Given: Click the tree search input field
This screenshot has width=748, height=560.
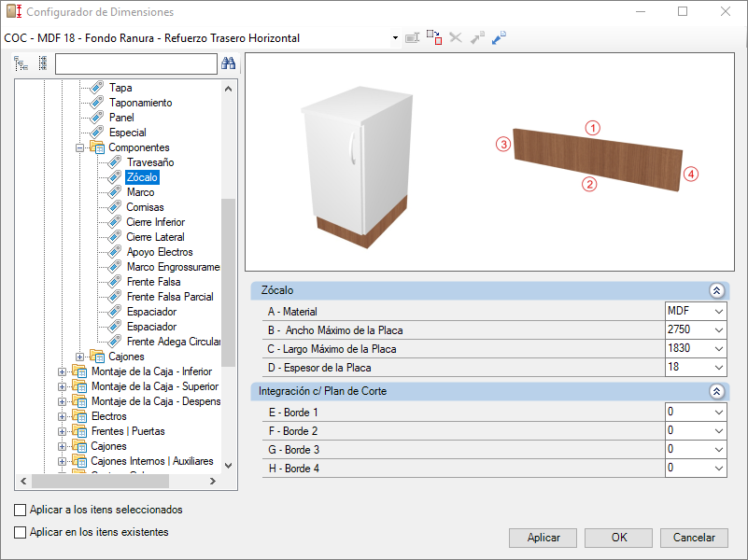Looking at the screenshot, I should tap(136, 63).
